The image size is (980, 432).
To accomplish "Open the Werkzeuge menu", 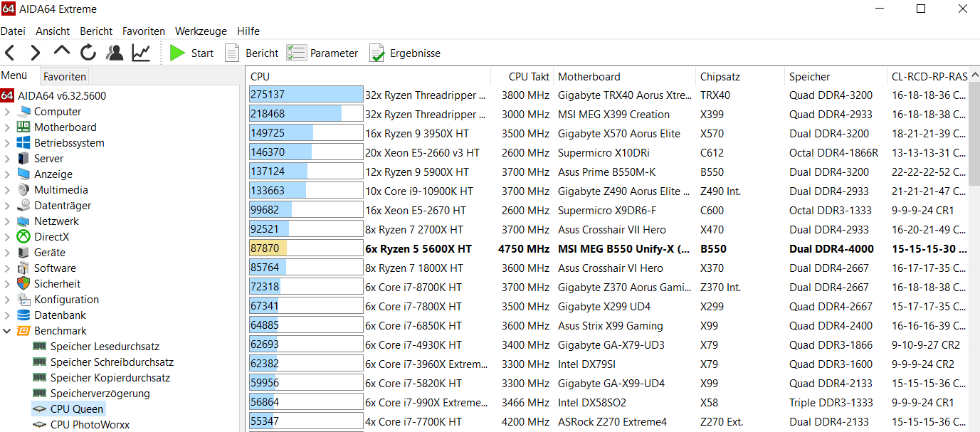I will click(201, 31).
